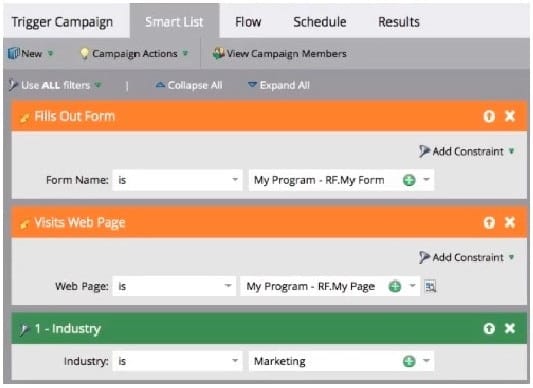Viewport: 533px width, 388px height.
Task: Open the Web Page operator dropdown
Action: pos(174,286)
